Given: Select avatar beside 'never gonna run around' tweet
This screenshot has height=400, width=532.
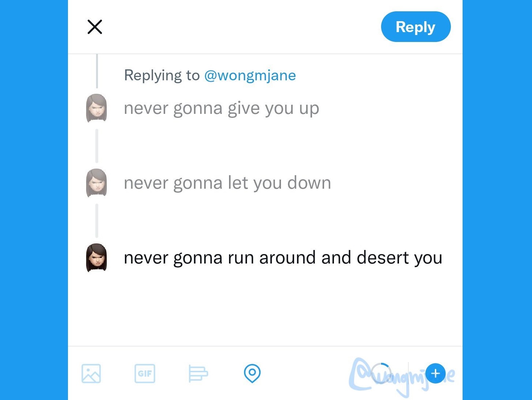Looking at the screenshot, I should point(96,258).
